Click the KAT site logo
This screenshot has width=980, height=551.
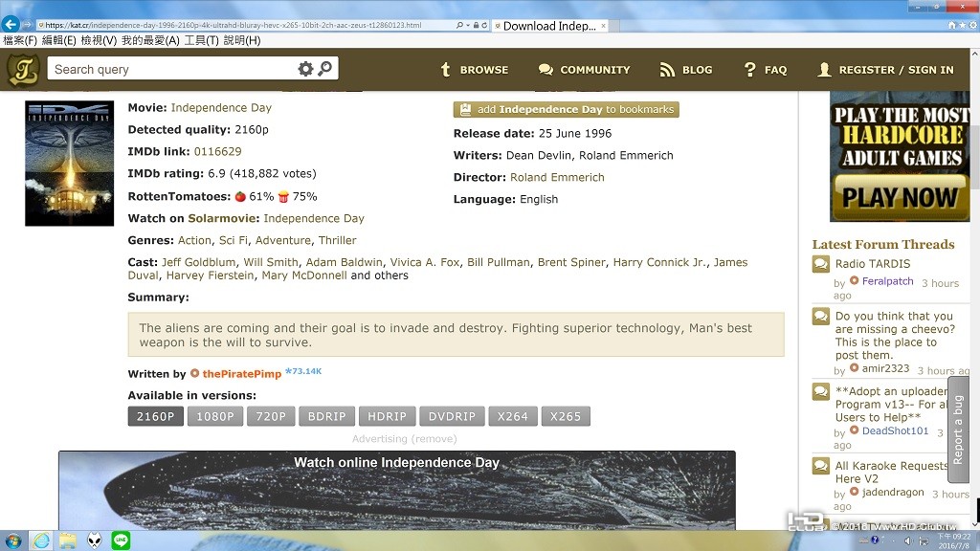23,69
